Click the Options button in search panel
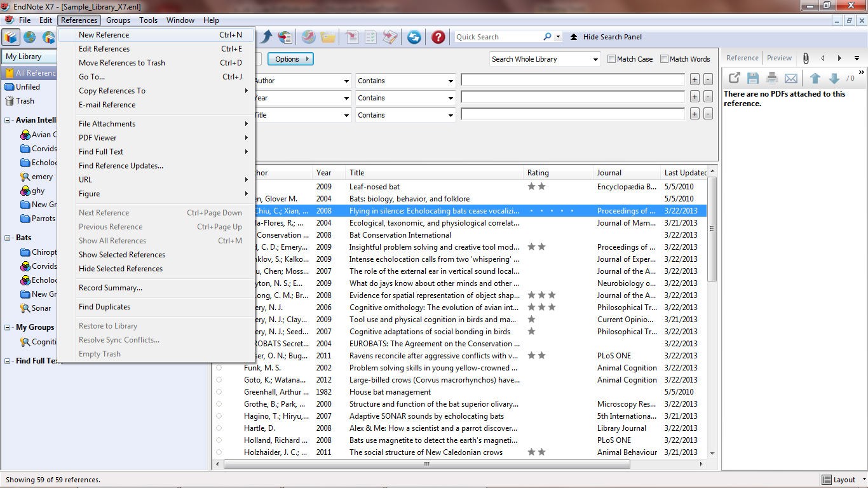Image resolution: width=868 pixels, height=488 pixels. (x=290, y=59)
